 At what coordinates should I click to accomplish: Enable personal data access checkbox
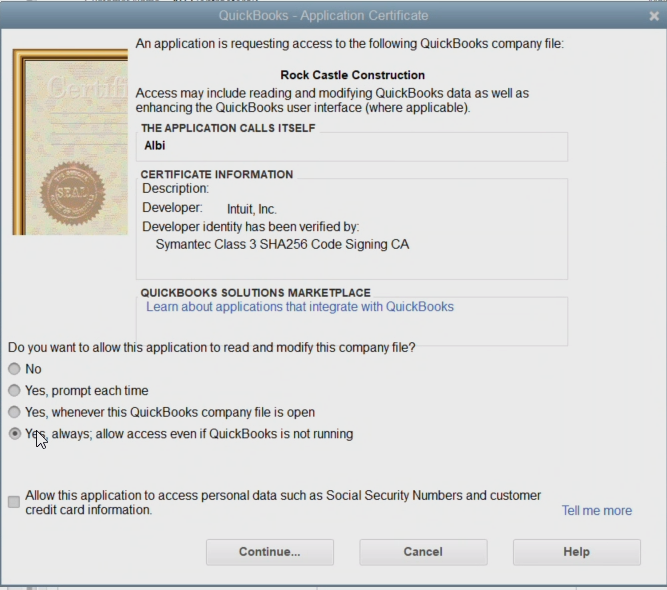(x=14, y=502)
